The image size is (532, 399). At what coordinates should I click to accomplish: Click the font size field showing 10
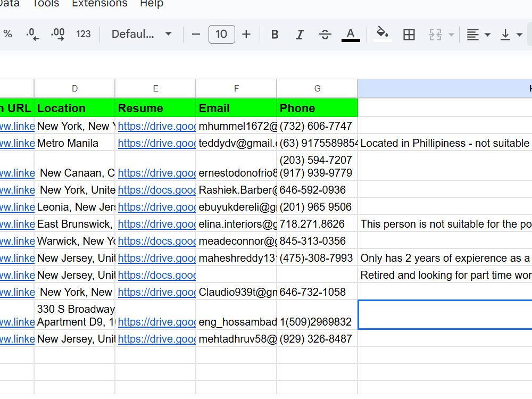221,34
